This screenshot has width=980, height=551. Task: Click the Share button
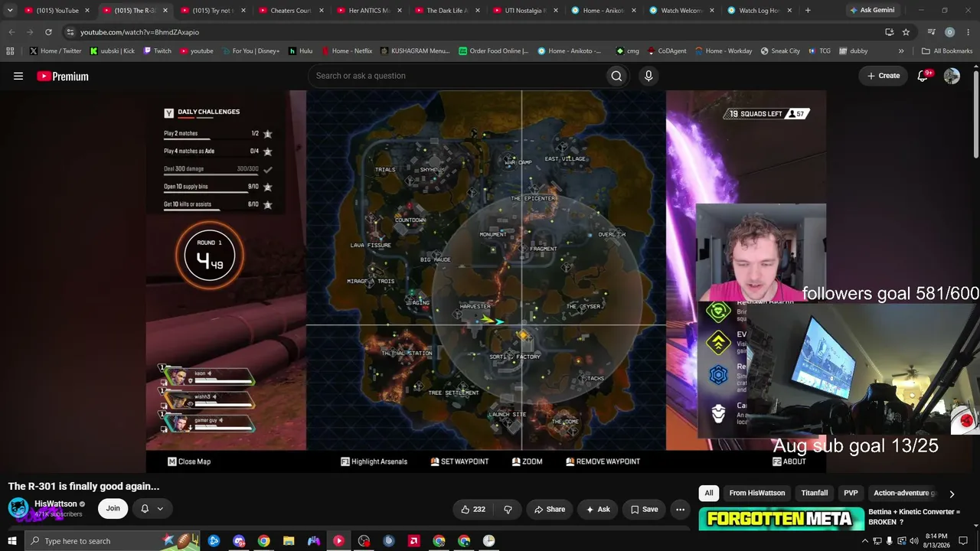coord(550,509)
